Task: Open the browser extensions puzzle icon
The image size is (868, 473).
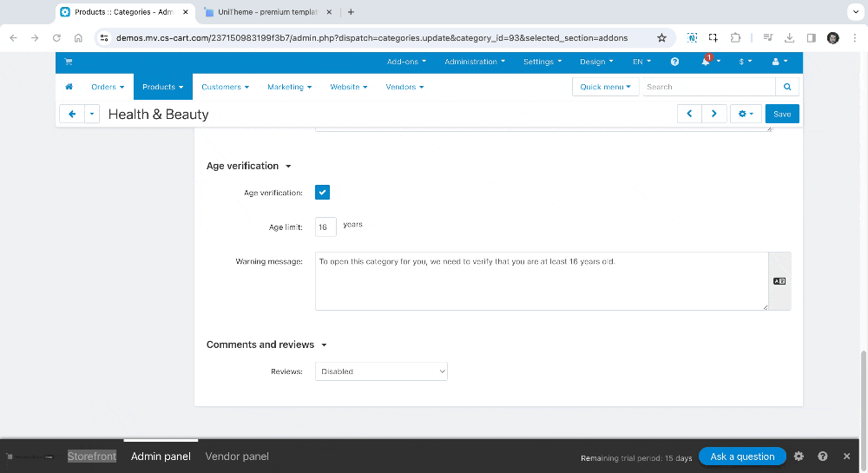Action: click(735, 37)
